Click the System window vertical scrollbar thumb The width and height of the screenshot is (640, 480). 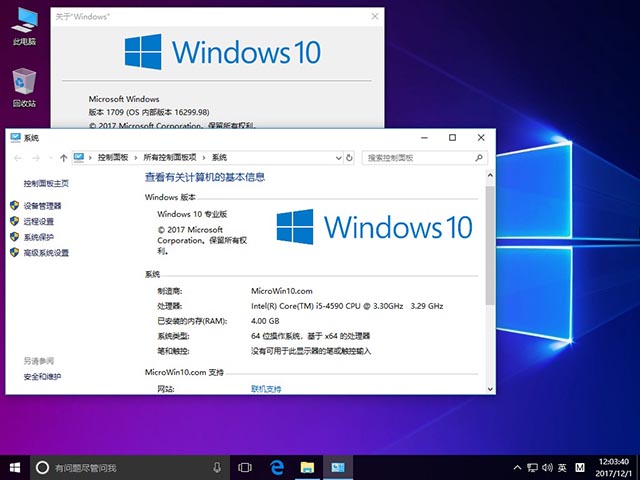click(x=490, y=245)
